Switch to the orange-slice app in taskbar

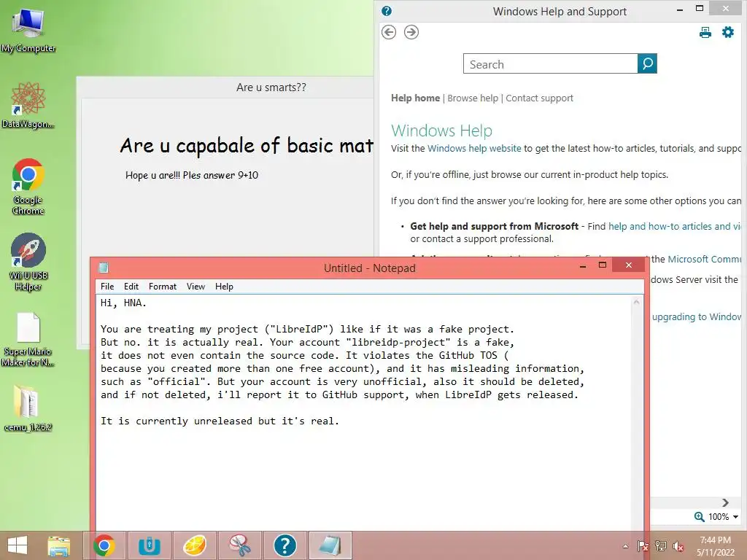point(195,545)
